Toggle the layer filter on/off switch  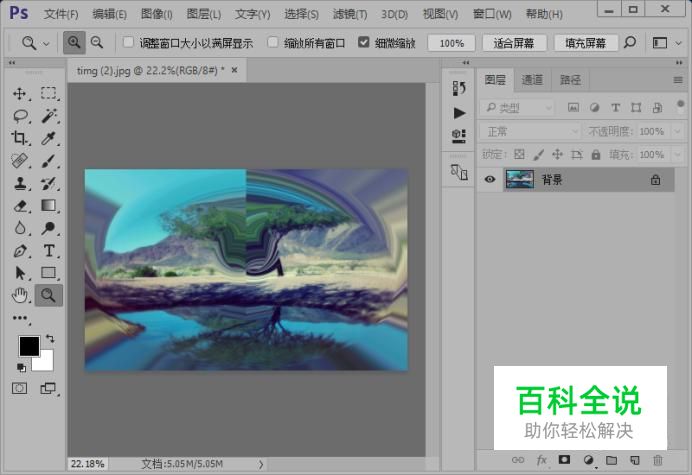click(x=680, y=106)
